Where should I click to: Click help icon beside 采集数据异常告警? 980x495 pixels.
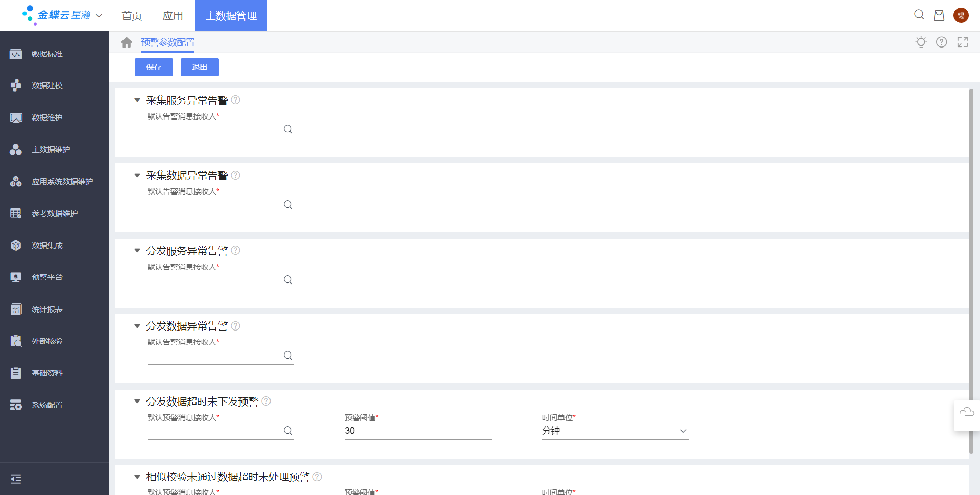click(x=235, y=175)
